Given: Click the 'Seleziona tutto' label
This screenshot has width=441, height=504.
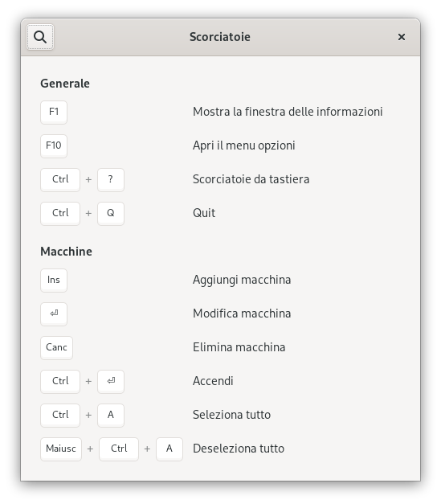Looking at the screenshot, I should click(x=231, y=415).
